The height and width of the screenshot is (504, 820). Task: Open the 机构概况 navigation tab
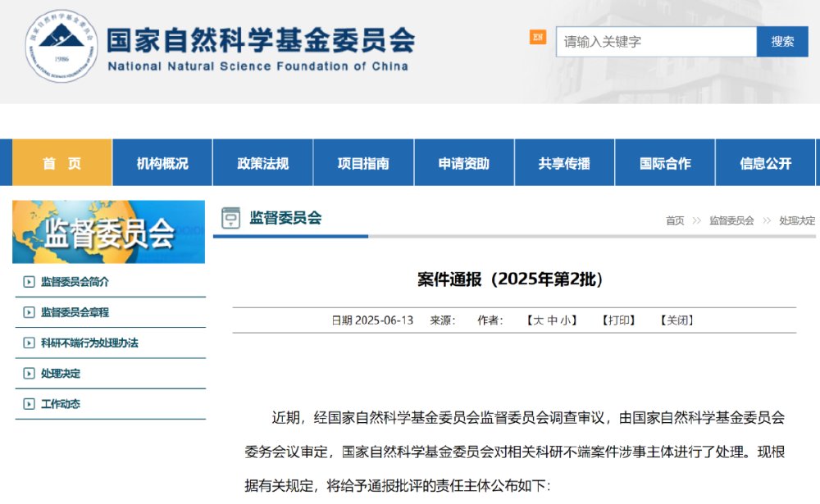pos(162,162)
